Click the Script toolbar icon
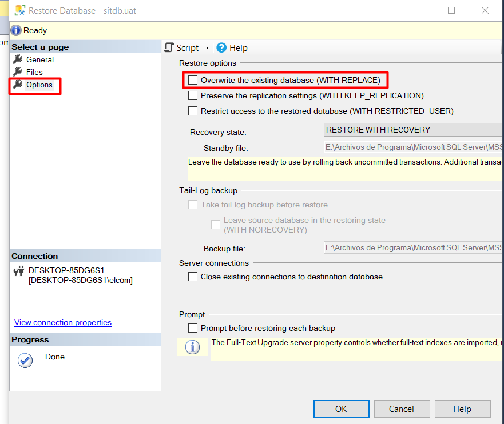The height and width of the screenshot is (424, 504). coord(169,48)
